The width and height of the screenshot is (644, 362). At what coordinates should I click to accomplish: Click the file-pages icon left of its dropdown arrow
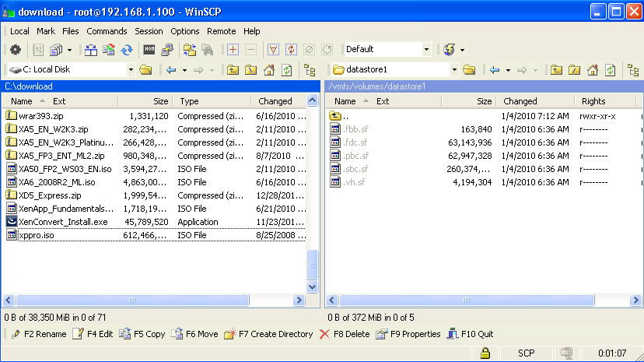56,50
